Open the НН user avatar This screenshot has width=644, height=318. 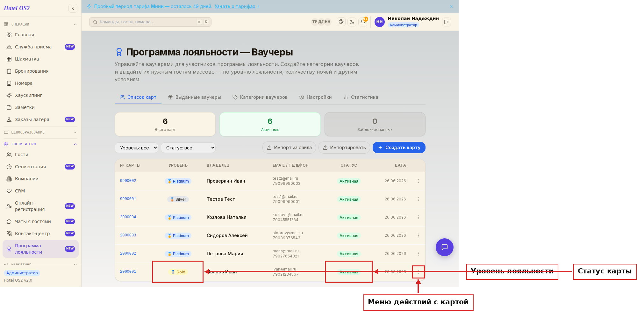379,22
